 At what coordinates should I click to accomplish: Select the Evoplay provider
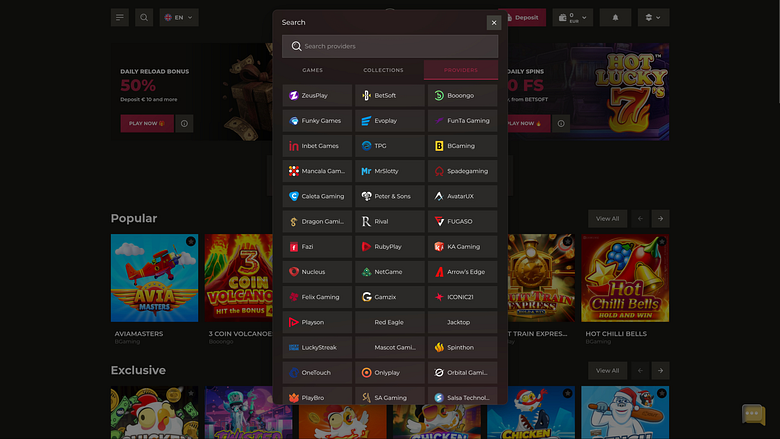click(390, 121)
